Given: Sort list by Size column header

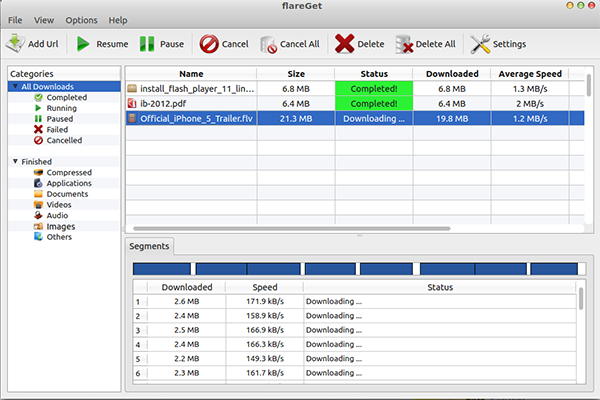Looking at the screenshot, I should click(x=296, y=73).
